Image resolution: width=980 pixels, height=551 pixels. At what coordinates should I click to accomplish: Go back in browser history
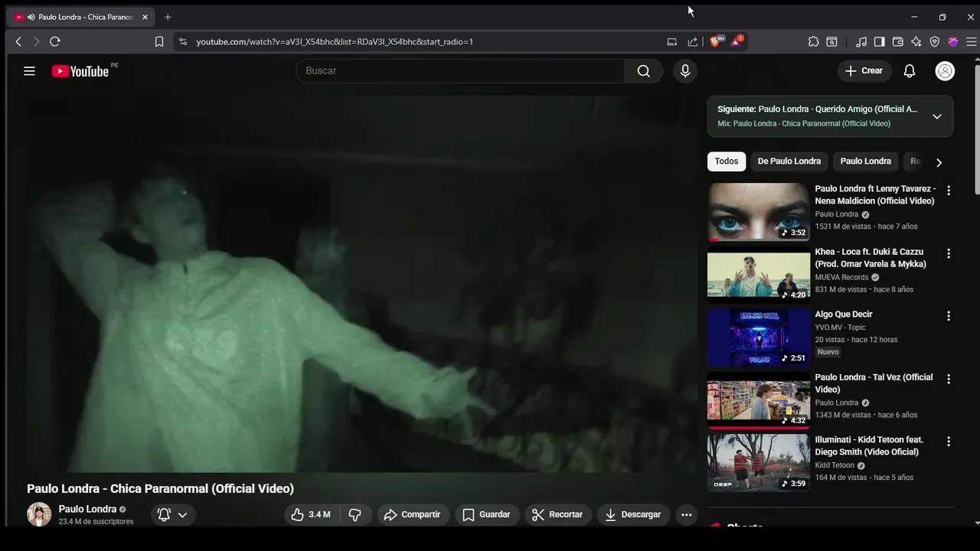(18, 42)
